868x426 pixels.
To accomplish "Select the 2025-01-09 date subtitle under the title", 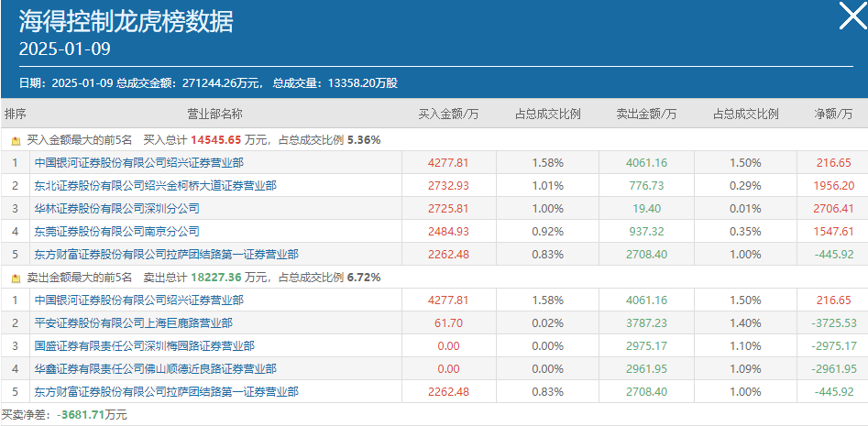I will [x=65, y=49].
